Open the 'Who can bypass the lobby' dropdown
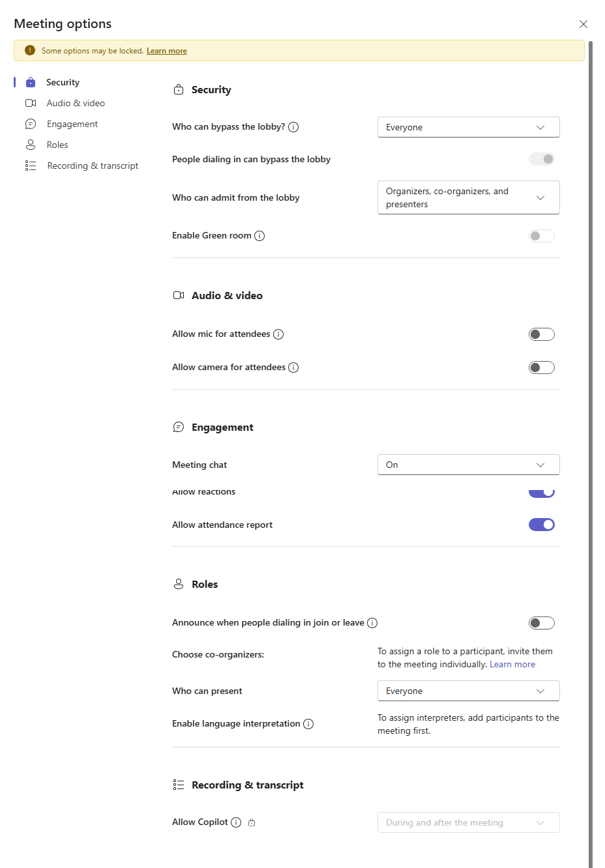The width and height of the screenshot is (605, 868). 468,127
